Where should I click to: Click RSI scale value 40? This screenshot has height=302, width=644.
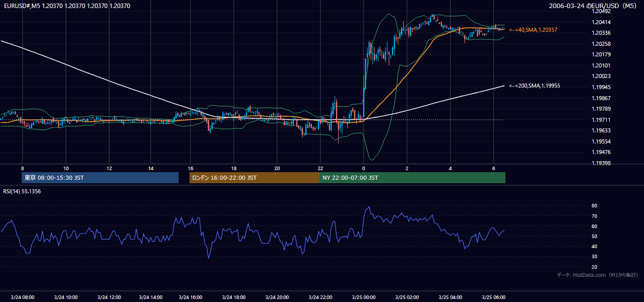click(594, 246)
